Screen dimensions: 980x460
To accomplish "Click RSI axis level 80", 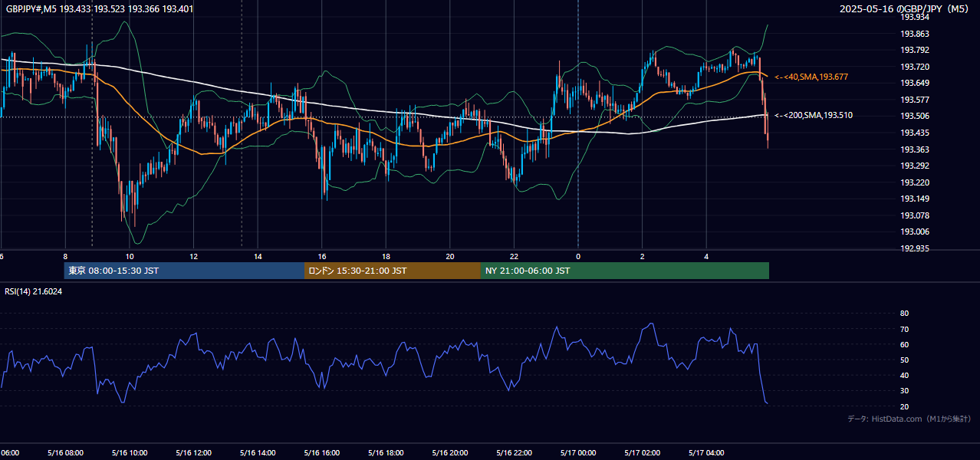I will tap(904, 314).
